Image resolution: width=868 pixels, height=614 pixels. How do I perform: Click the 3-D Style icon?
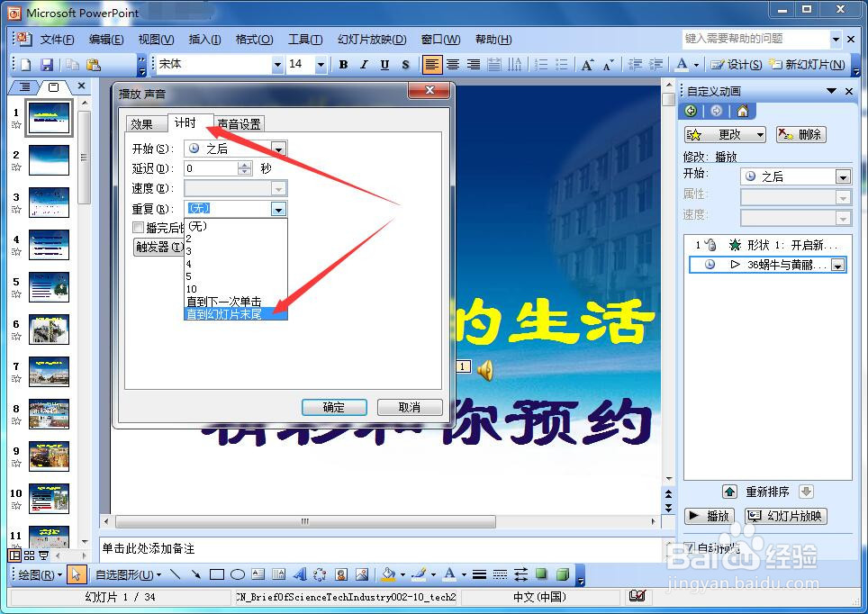point(562,574)
